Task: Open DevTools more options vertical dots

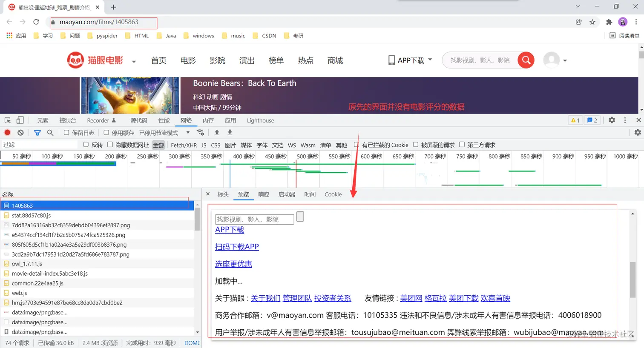Action: pyautogui.click(x=625, y=120)
